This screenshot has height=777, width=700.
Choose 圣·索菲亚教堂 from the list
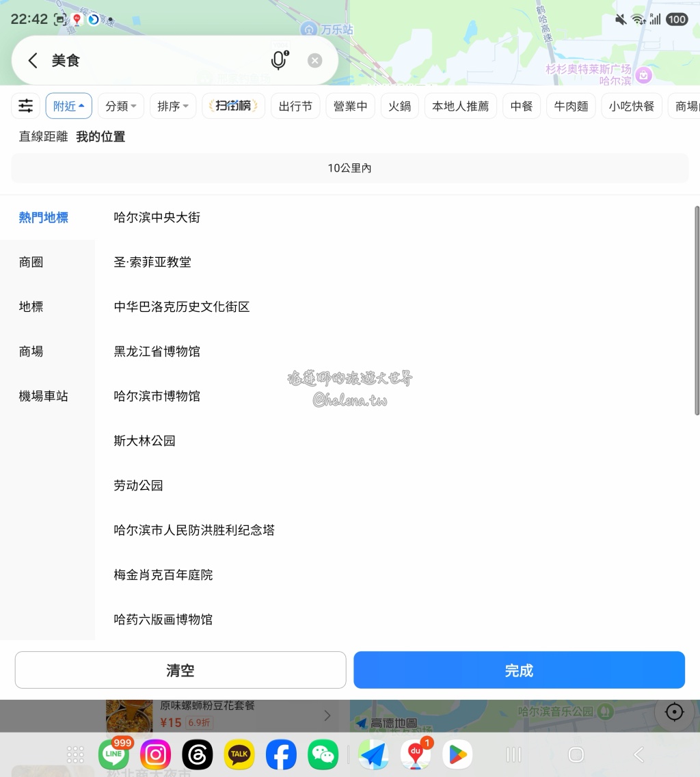[152, 262]
